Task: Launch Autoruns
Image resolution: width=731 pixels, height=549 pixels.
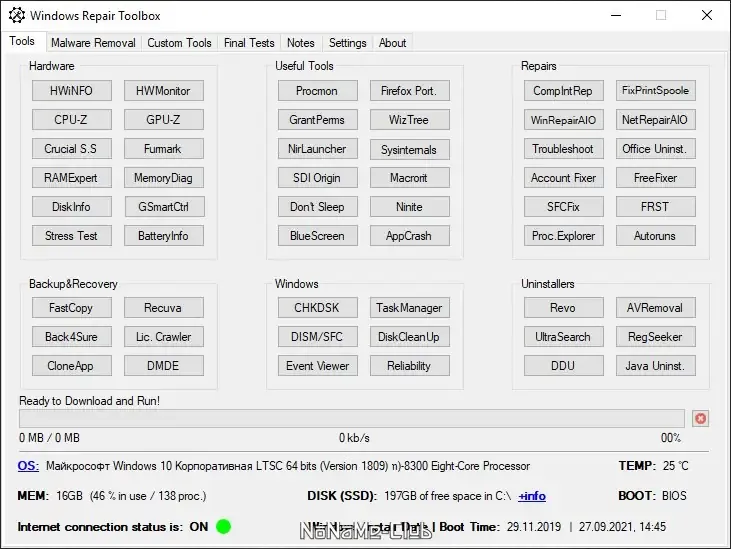Action: tap(655, 236)
